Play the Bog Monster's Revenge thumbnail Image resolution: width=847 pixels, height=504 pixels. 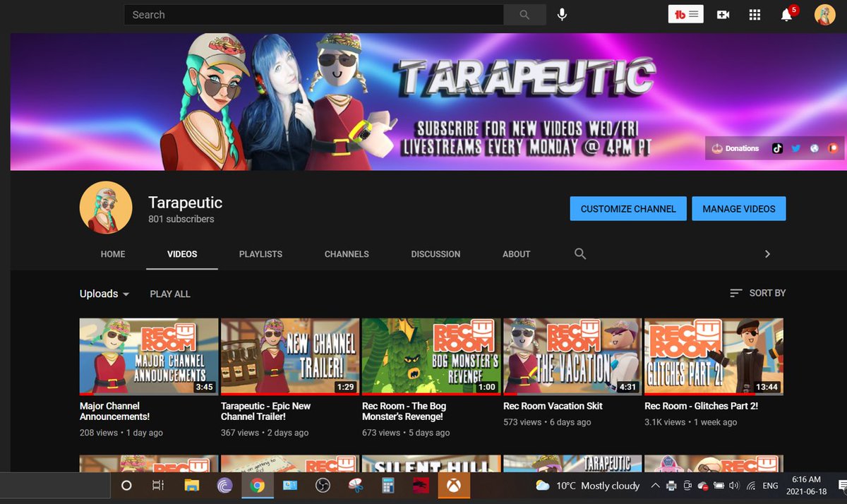point(431,356)
